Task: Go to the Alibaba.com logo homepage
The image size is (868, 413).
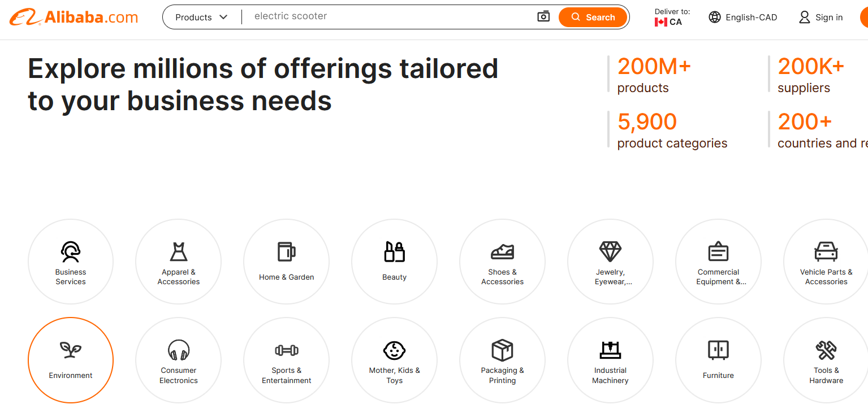Action: point(74,18)
